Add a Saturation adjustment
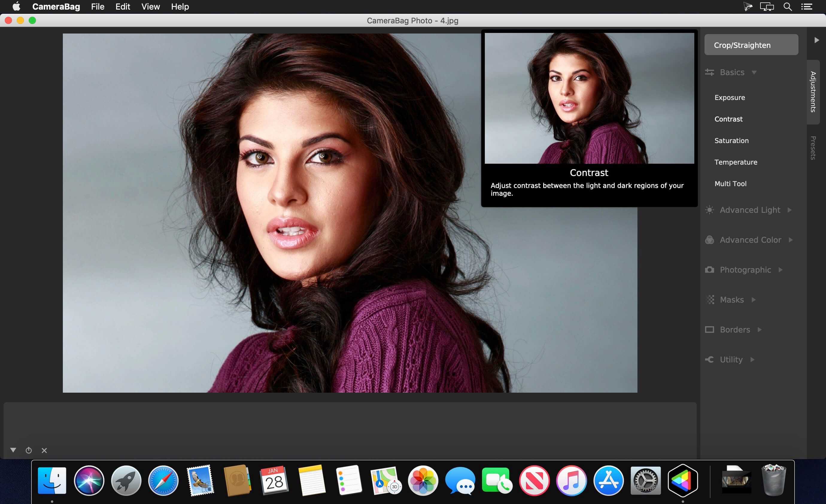826x504 pixels. point(731,140)
